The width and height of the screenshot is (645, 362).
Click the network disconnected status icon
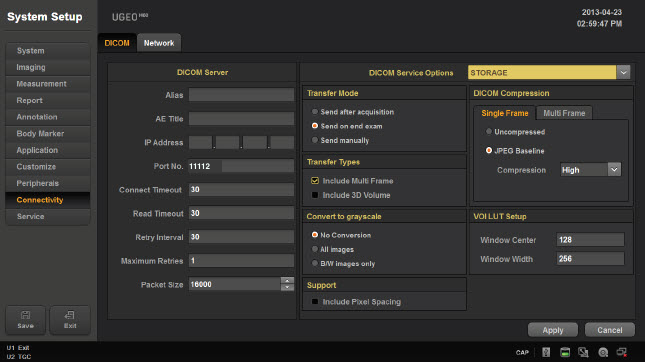point(622,352)
